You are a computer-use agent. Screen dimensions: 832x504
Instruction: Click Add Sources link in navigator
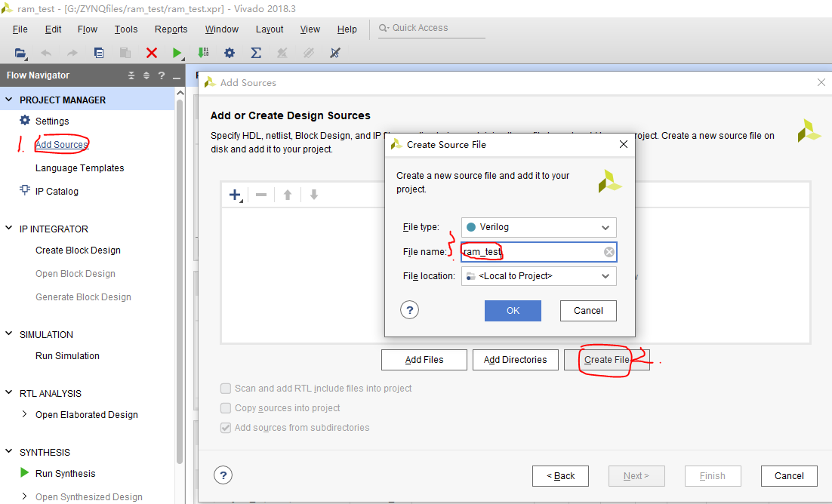click(62, 144)
